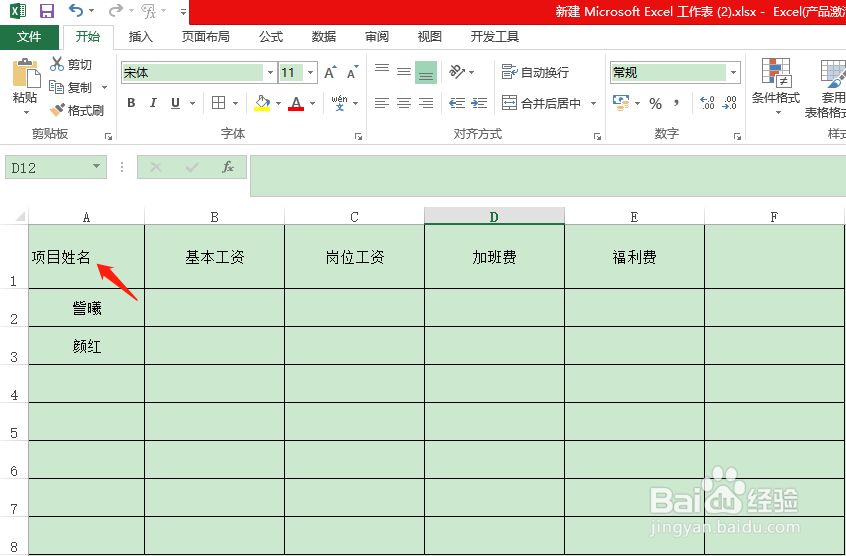The image size is (846, 556).
Task: Open alignment dialog launcher in 对齐方式 group
Action: click(597, 137)
